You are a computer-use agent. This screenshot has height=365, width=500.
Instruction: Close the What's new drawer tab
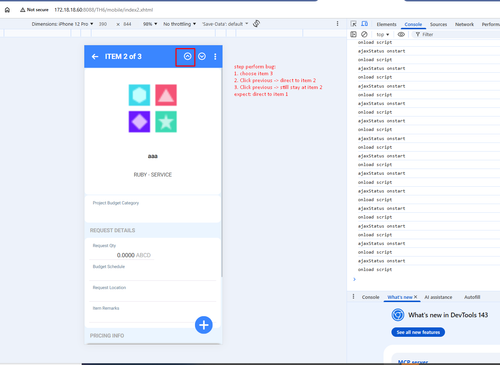pyautogui.click(x=416, y=297)
